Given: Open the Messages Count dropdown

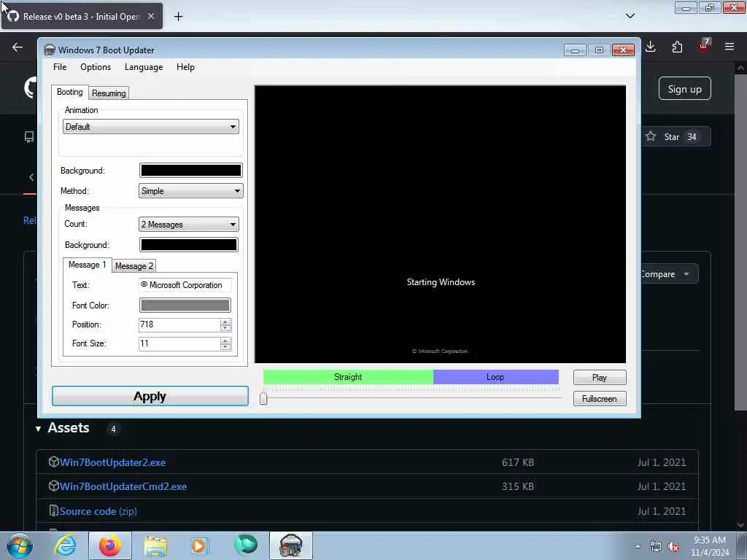Looking at the screenshot, I should pos(189,225).
